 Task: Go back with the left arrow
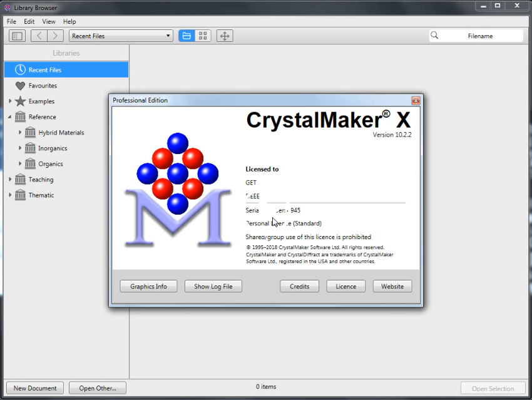pyautogui.click(x=39, y=36)
